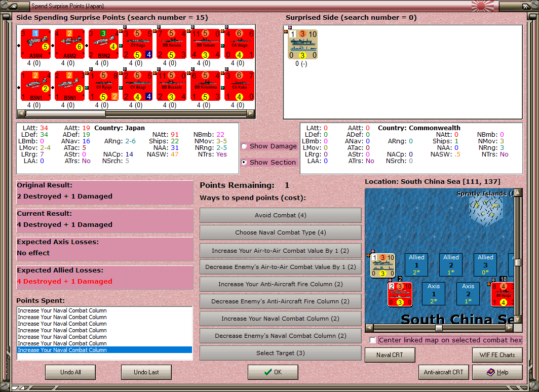
Task: Click the Axis section 2 box on map
Action: [x=468, y=293]
